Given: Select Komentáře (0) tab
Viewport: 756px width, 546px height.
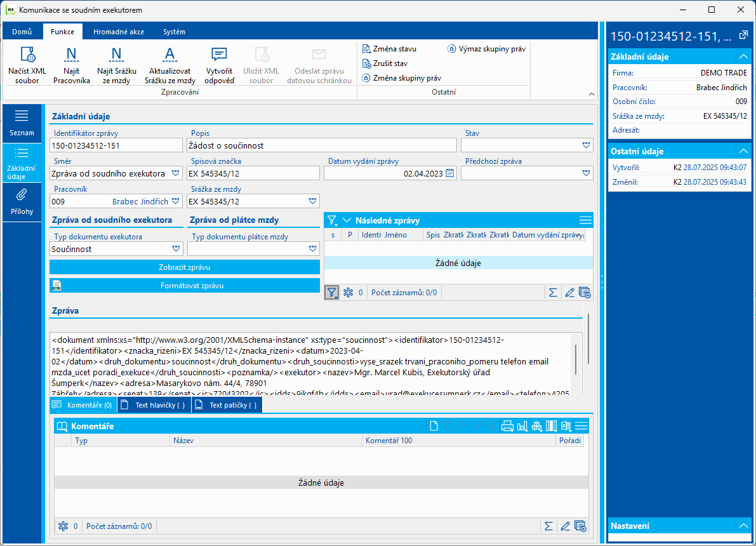Looking at the screenshot, I should pyautogui.click(x=83, y=405).
